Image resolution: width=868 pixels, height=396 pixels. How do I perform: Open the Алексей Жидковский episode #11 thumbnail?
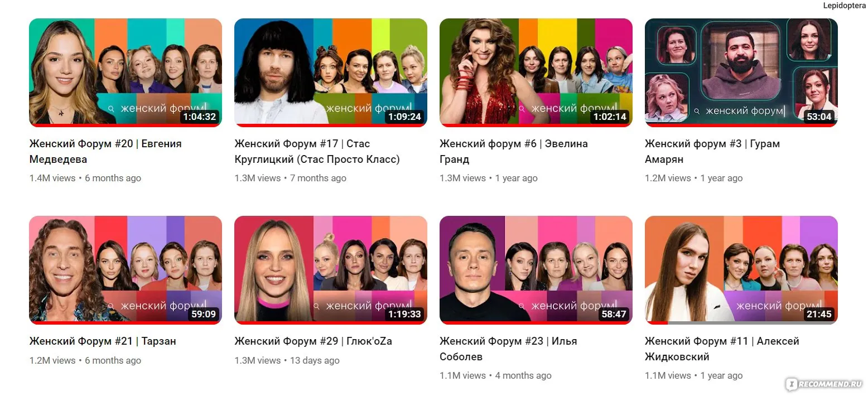pyautogui.click(x=741, y=270)
